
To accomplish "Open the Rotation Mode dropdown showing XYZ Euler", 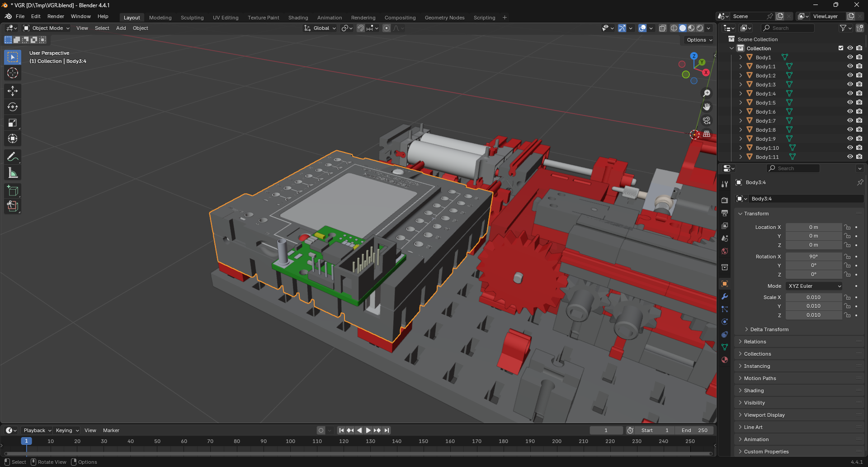I will (813, 286).
